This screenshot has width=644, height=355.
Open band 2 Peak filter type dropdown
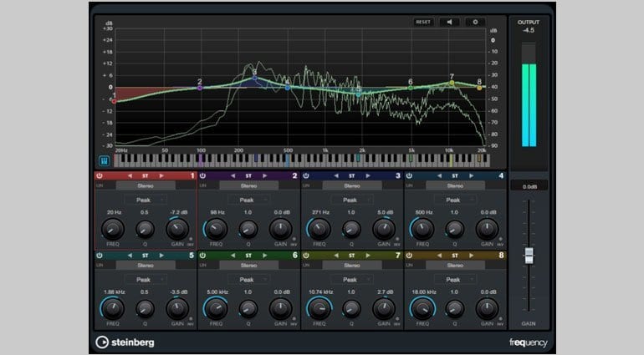[248, 200]
